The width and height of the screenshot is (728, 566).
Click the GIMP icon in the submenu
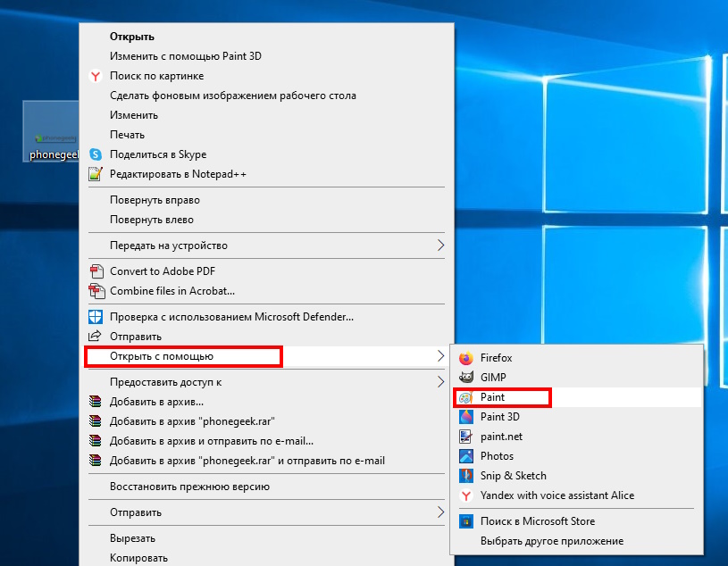(x=466, y=378)
